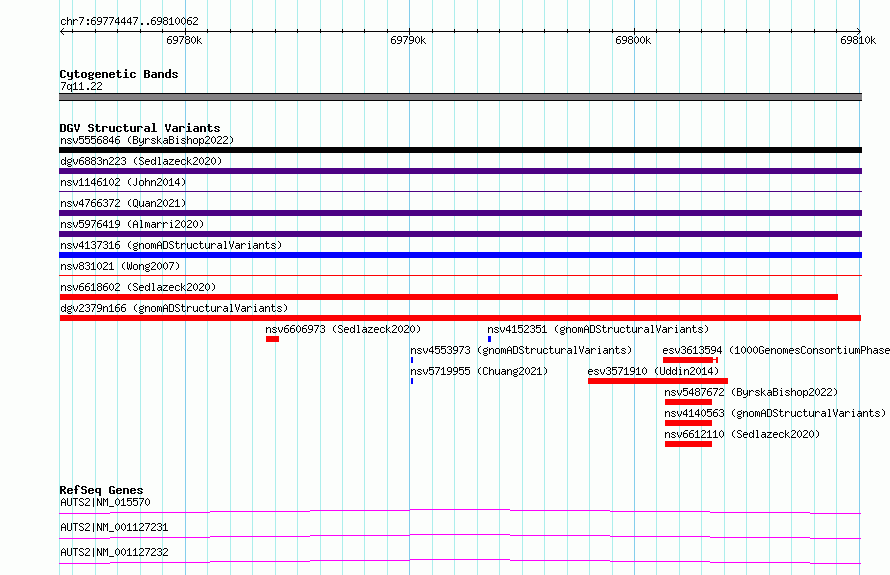Viewport: 890px width, 575px height.
Task: Open variant nsv6606973 (Sedlazeck2020) label
Action: click(x=343, y=329)
